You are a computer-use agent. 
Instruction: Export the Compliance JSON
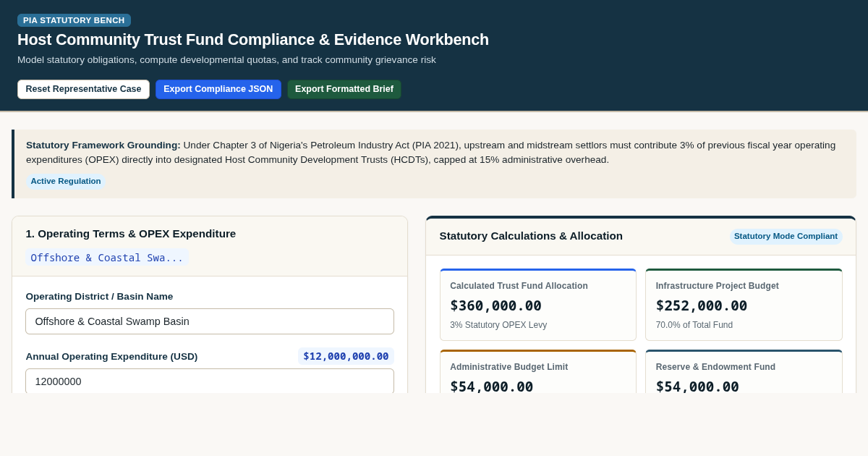coord(218,89)
